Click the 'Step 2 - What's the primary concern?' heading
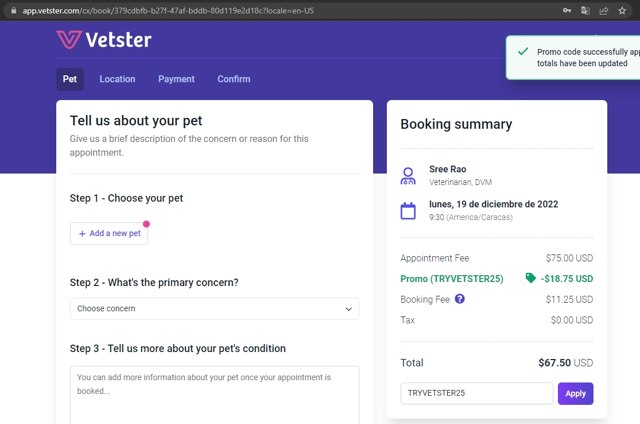The image size is (640, 424). (x=154, y=282)
